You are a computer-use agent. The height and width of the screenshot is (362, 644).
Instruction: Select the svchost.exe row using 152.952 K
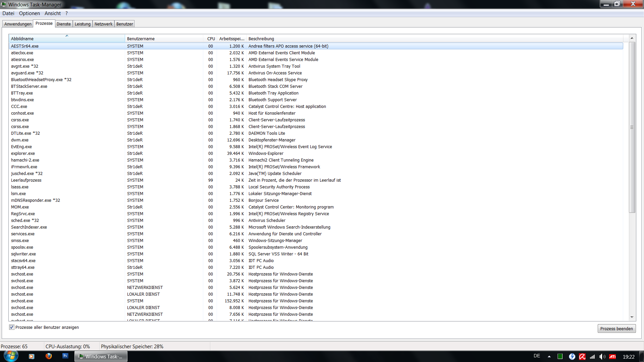tap(316, 301)
